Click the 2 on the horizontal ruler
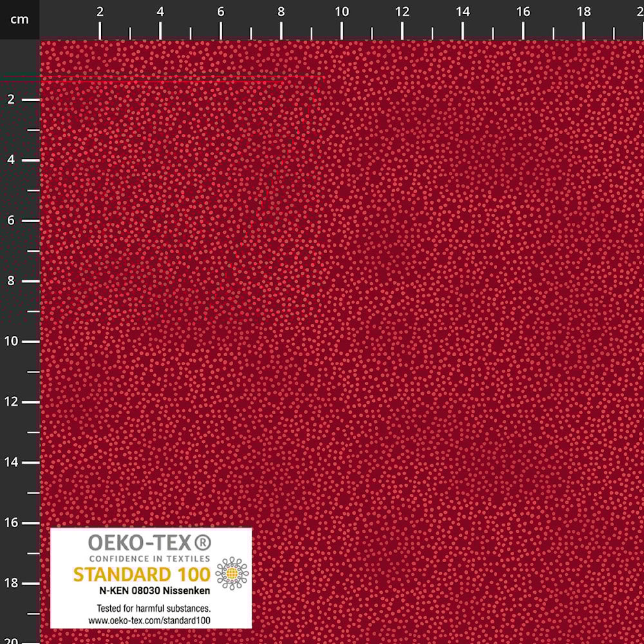 (100, 12)
